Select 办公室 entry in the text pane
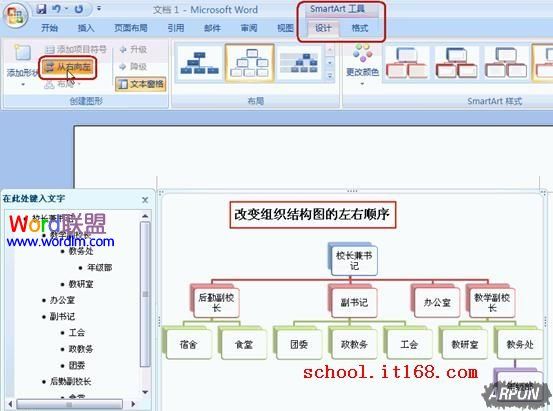Image resolution: width=553 pixels, height=411 pixels. [x=62, y=300]
